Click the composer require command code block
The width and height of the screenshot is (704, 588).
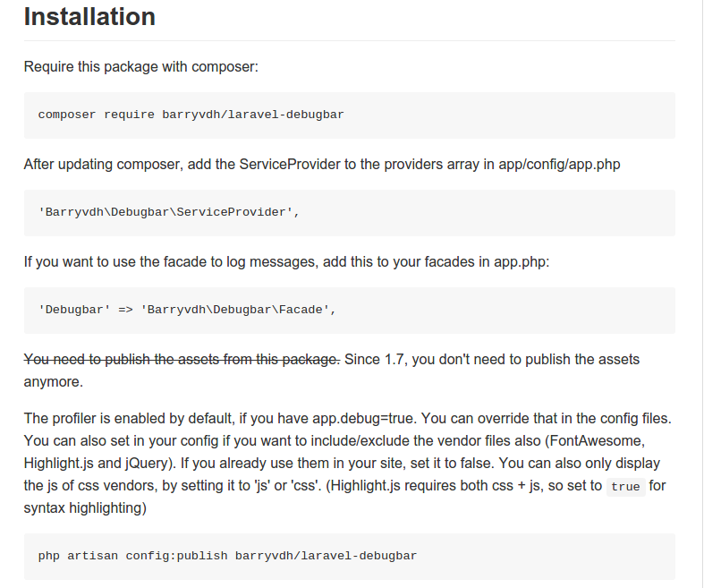349,115
